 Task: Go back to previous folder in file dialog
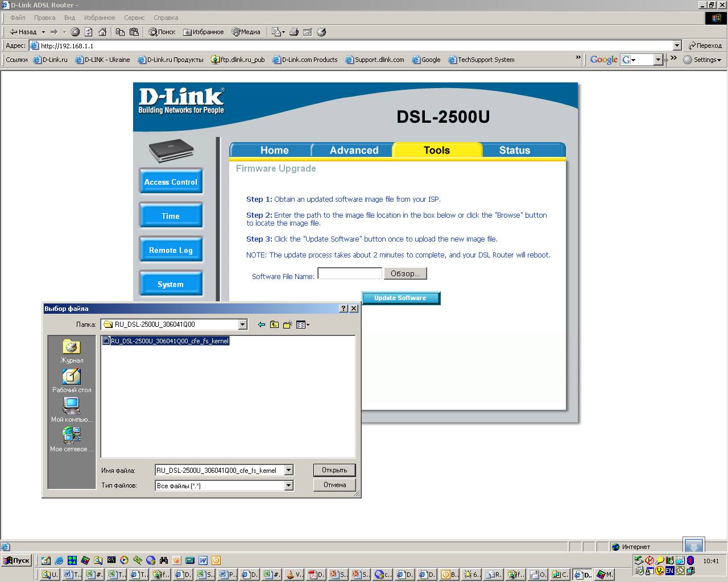(262, 325)
